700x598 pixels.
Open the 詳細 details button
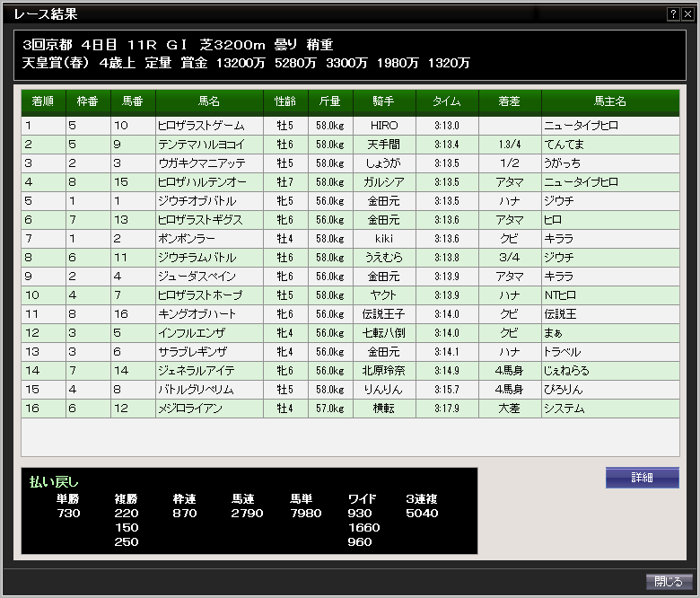(643, 478)
